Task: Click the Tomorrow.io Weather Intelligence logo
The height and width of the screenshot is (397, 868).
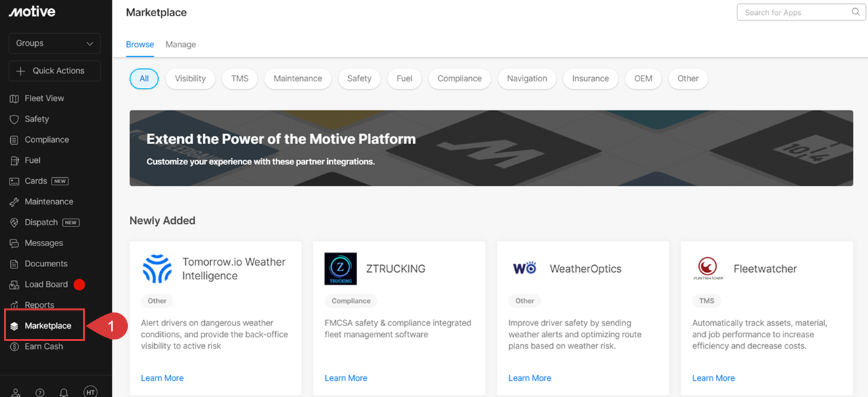Action: (x=157, y=268)
